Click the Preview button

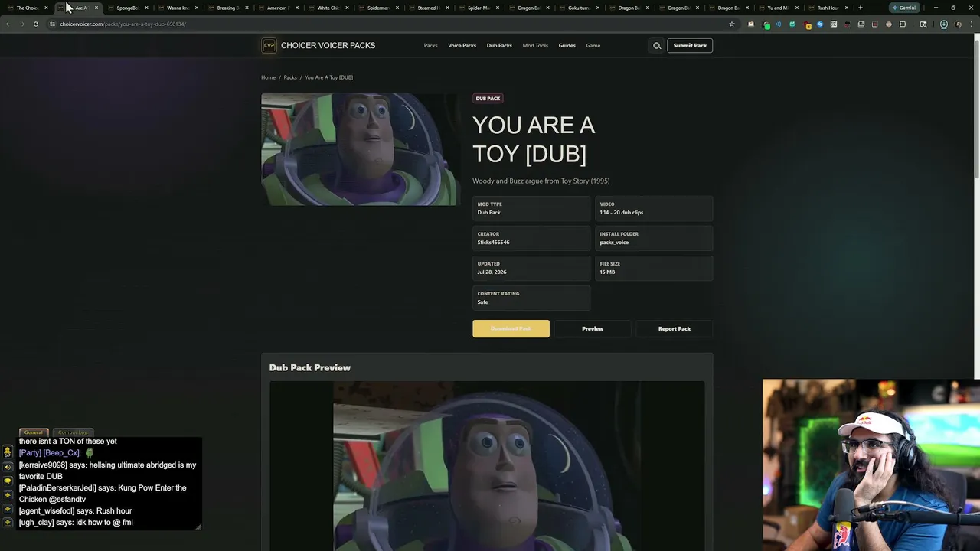[x=593, y=329]
